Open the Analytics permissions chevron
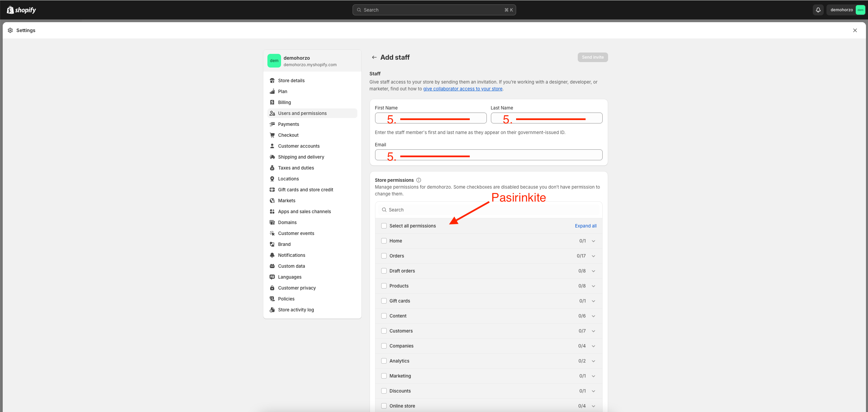The image size is (868, 412). (593, 361)
